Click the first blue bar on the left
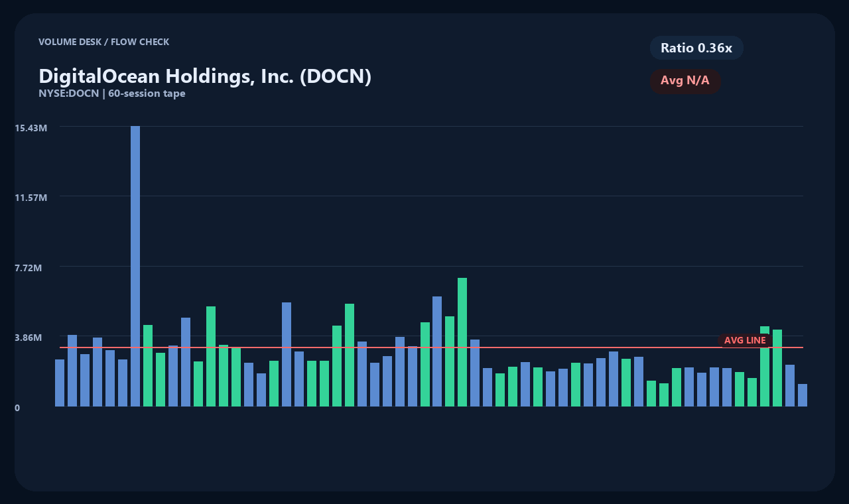 [60, 383]
